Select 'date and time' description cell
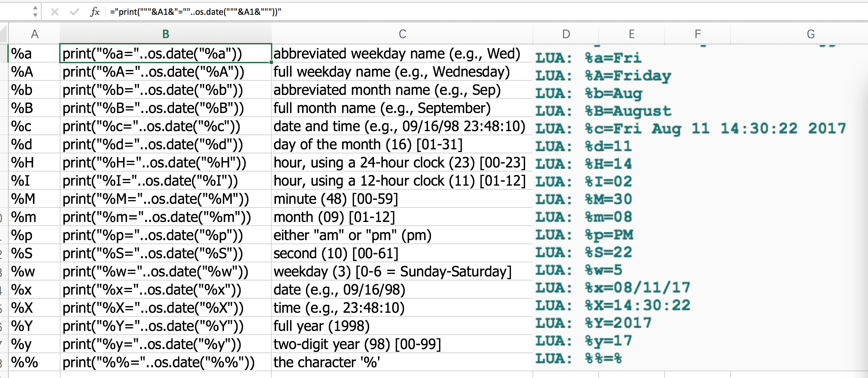868x378 pixels. [402, 126]
